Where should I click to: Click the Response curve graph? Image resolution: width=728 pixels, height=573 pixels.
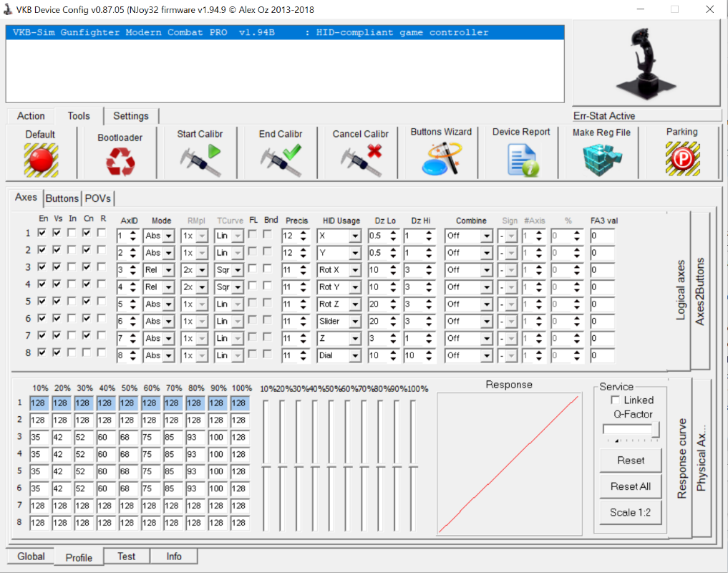click(x=510, y=464)
